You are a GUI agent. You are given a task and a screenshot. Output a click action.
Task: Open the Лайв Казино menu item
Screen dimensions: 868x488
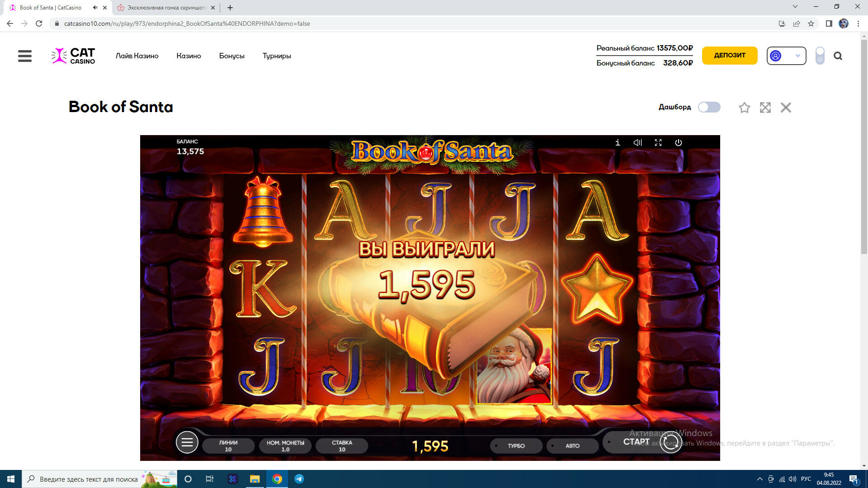click(x=137, y=56)
